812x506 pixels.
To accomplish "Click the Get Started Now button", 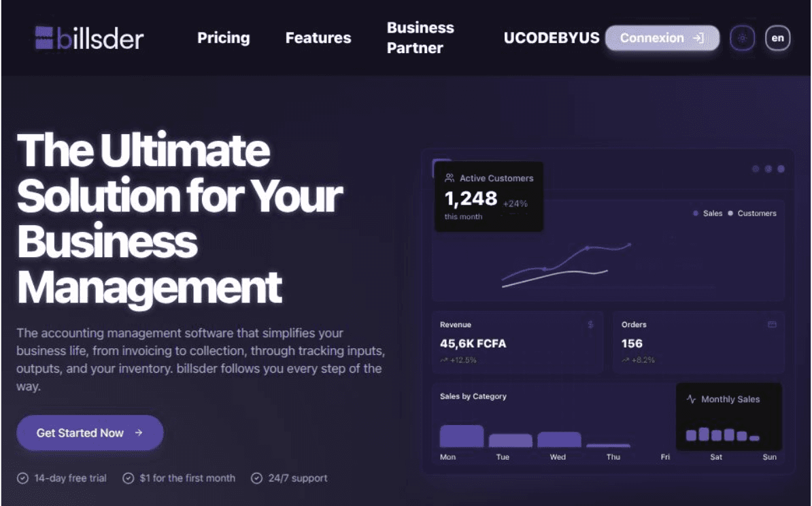I will tap(90, 433).
